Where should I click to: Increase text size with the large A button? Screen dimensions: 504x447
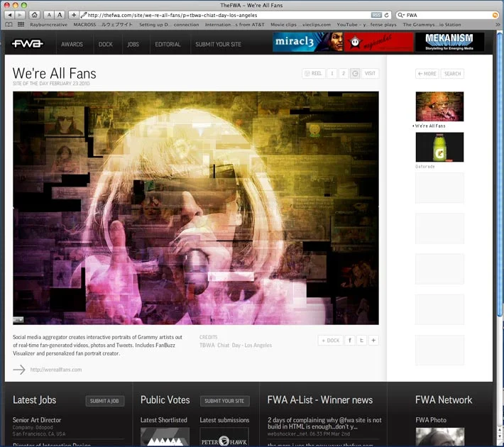pos(60,15)
